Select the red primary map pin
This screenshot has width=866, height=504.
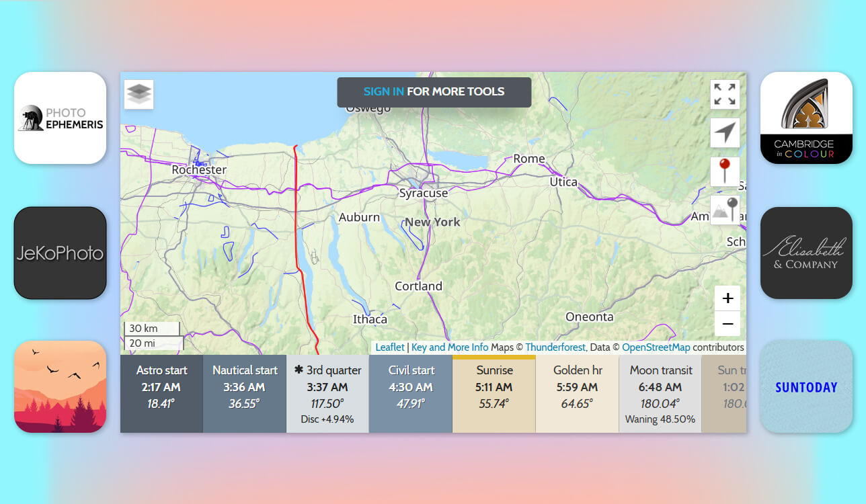pos(725,171)
